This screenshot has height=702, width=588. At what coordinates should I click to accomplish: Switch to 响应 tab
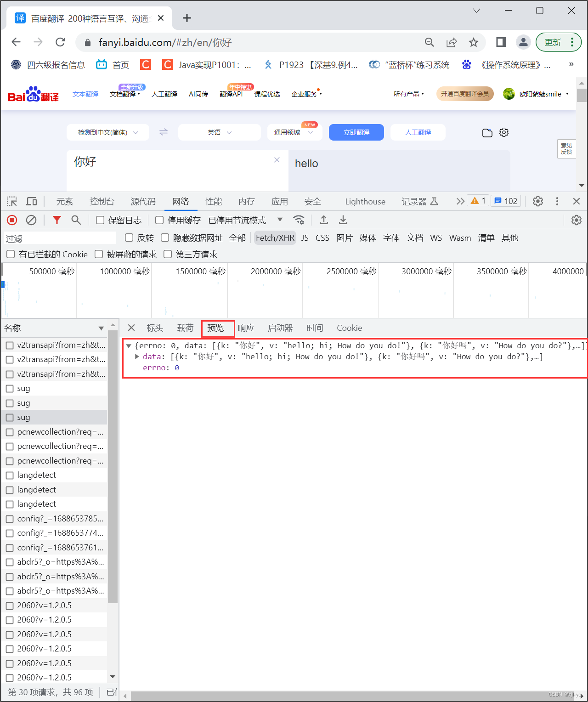[246, 328]
